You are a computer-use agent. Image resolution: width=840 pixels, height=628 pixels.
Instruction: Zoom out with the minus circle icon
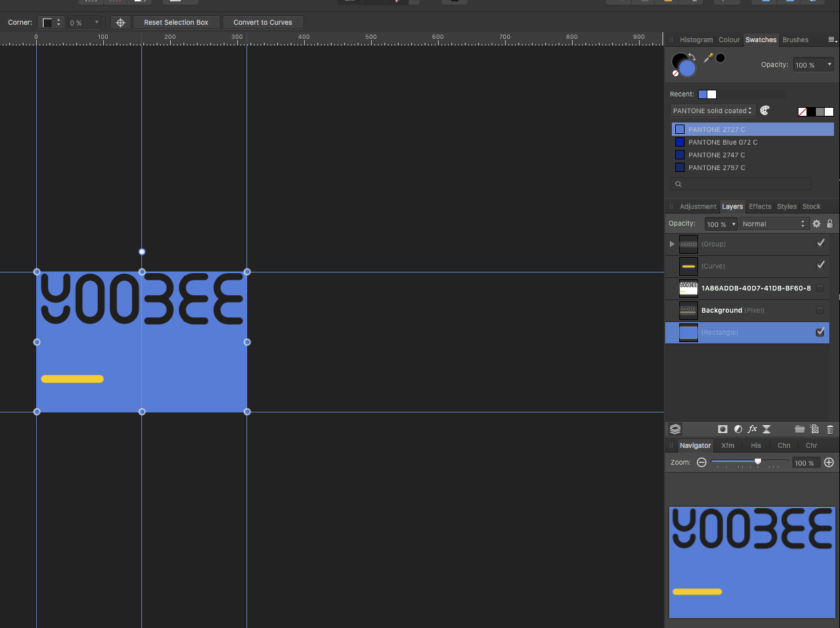701,463
